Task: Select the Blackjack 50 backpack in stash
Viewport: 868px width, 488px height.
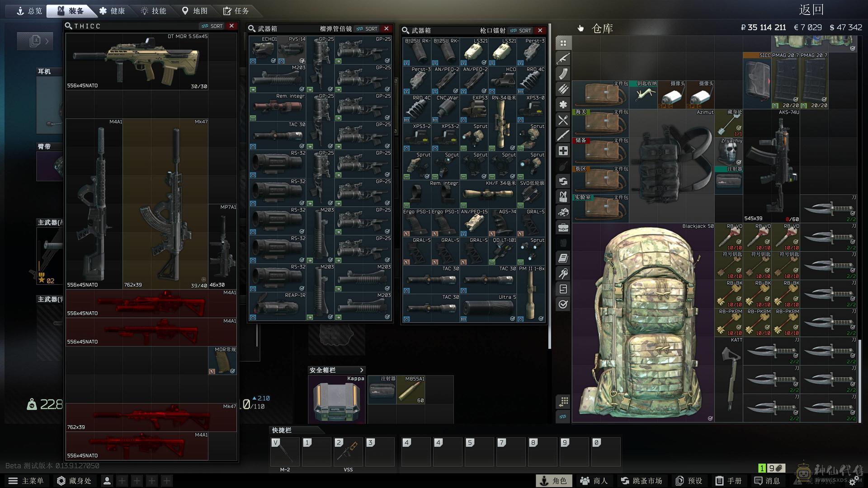Action: pos(643,323)
